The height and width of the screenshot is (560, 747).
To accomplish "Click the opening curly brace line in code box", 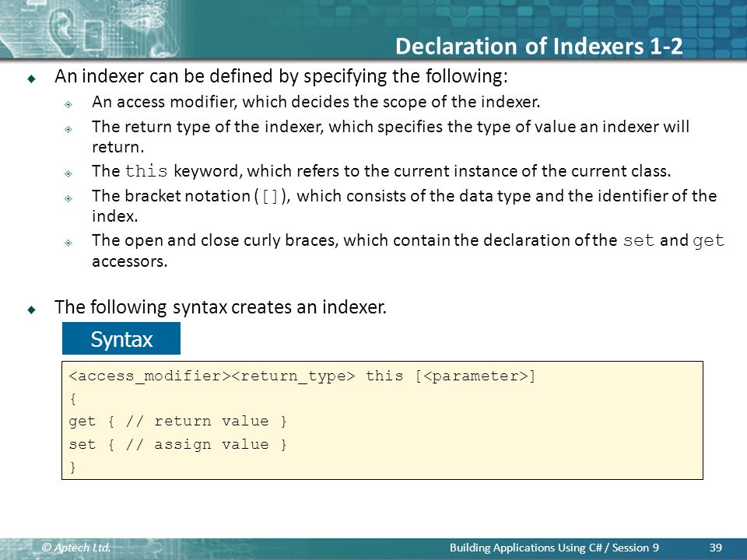I will tap(73, 398).
